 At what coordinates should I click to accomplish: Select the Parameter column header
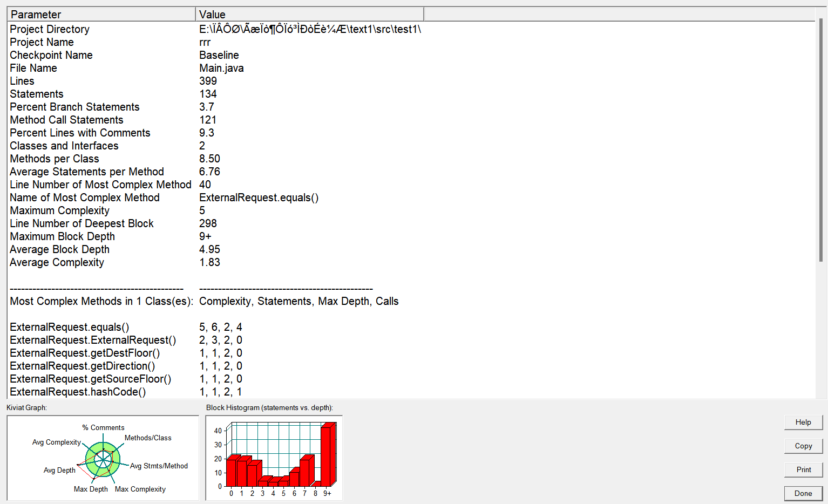(101, 15)
